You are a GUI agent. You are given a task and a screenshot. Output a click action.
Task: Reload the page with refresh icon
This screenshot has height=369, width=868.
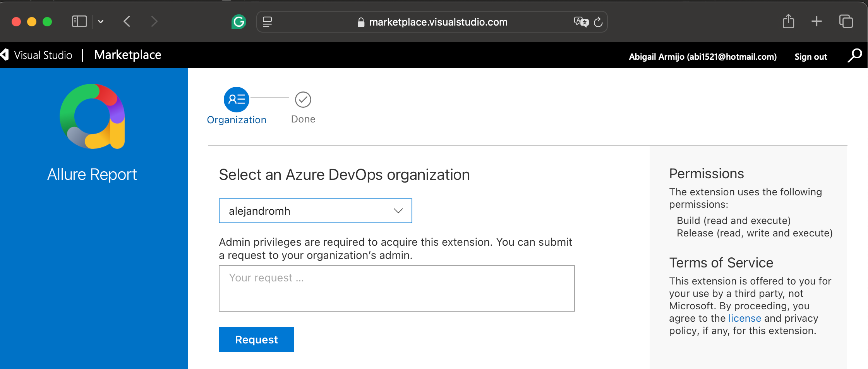point(598,22)
